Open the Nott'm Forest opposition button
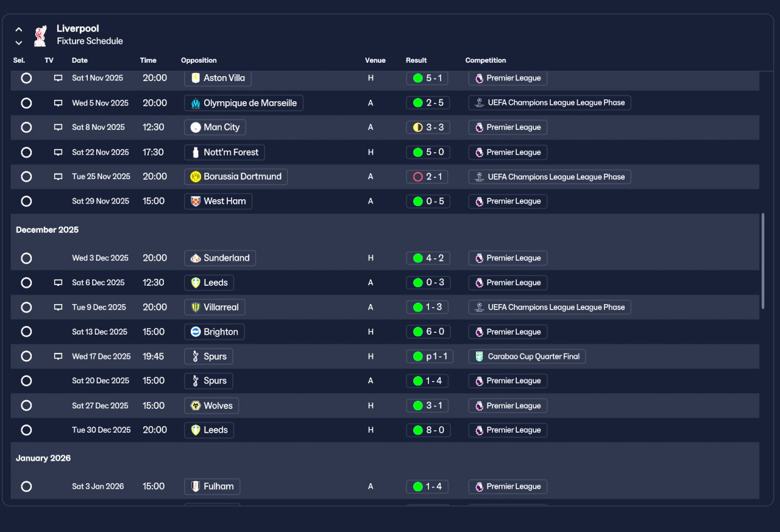Image resolution: width=780 pixels, height=532 pixels. (x=224, y=152)
